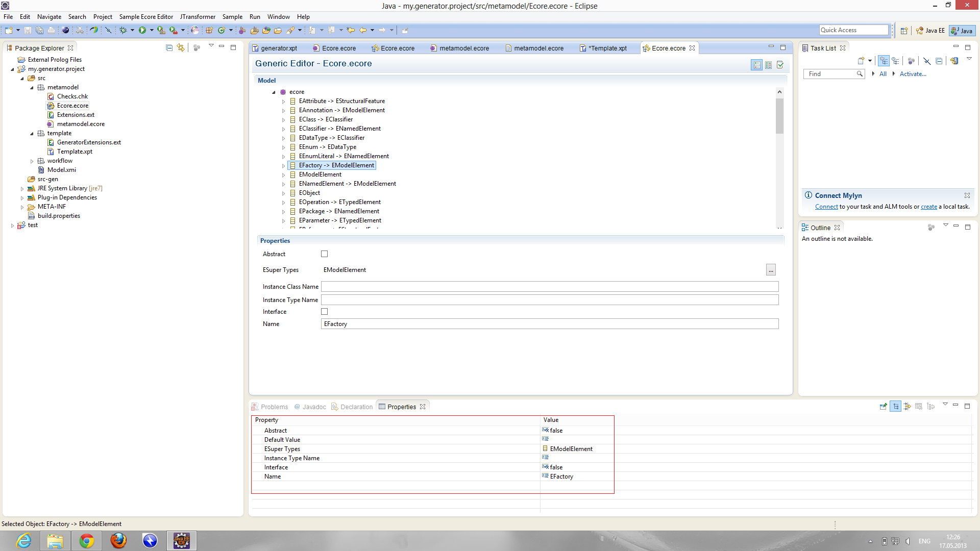Click the Find magnifier icon in Task List

click(x=860, y=74)
